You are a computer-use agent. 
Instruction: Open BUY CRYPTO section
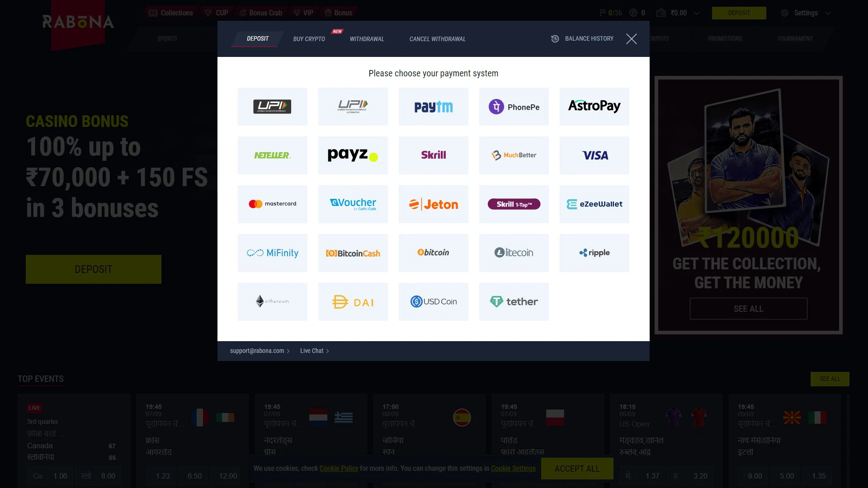[309, 39]
